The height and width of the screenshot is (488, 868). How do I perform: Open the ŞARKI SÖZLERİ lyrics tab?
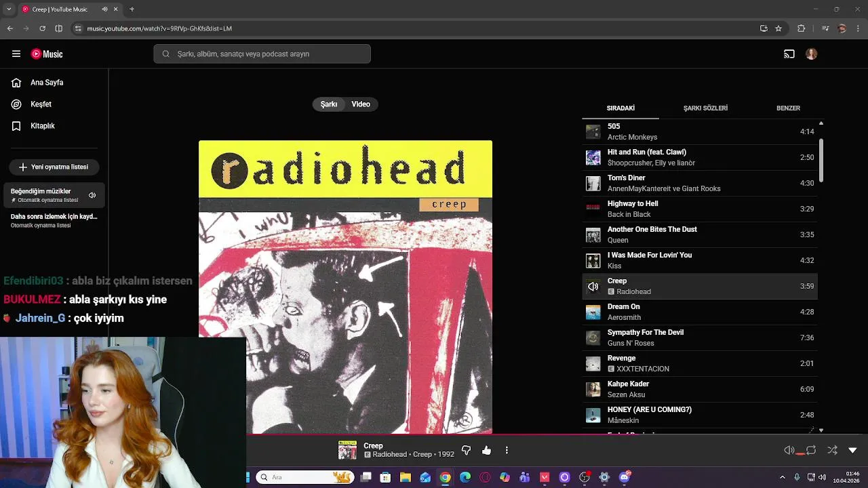coord(705,108)
